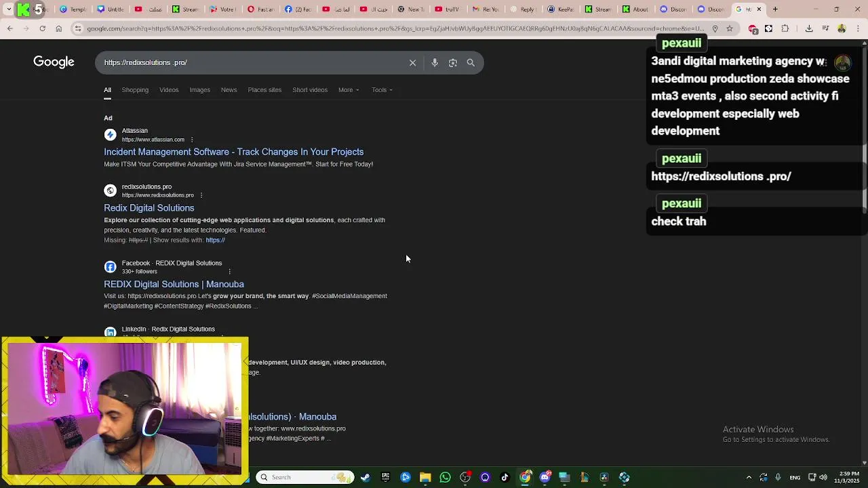Select Places sites results tab

coord(264,90)
